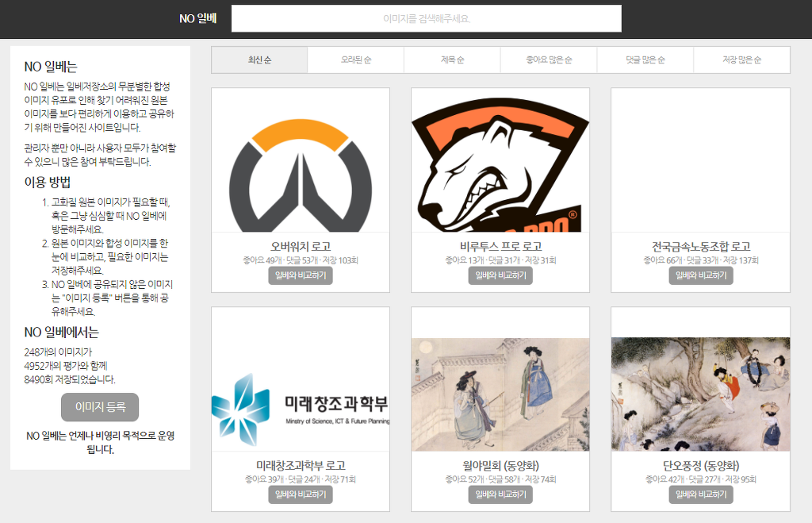
Task: Click the 비루투스 프로 로고 stats line
Action: coord(500,260)
